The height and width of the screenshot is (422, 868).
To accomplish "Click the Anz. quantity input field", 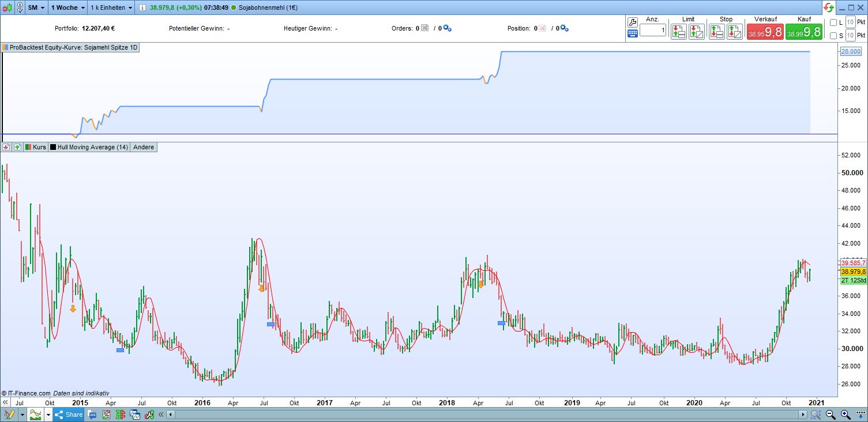I will click(652, 30).
